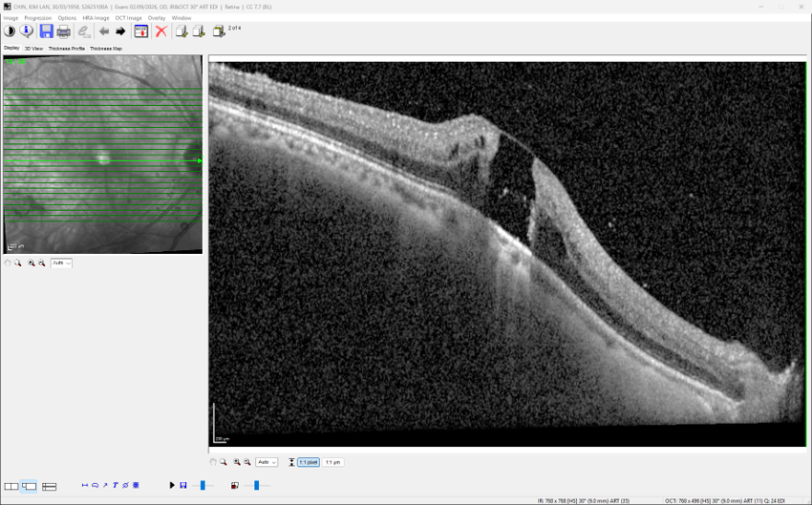This screenshot has height=505, width=812.
Task: Zoom out on the IR fundus image
Action: click(41, 263)
